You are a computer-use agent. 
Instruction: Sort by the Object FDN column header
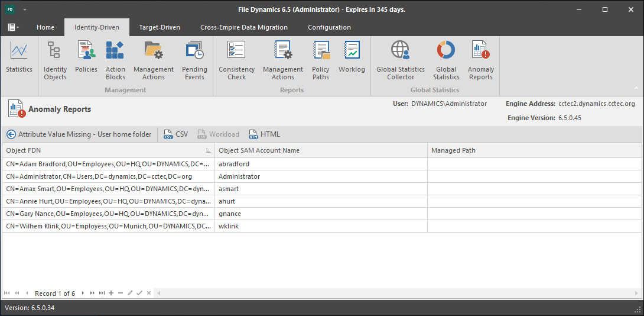(x=106, y=150)
